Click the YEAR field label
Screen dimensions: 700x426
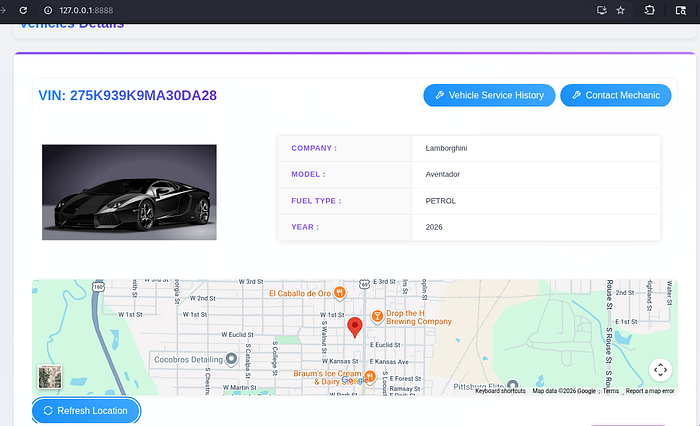(x=305, y=227)
